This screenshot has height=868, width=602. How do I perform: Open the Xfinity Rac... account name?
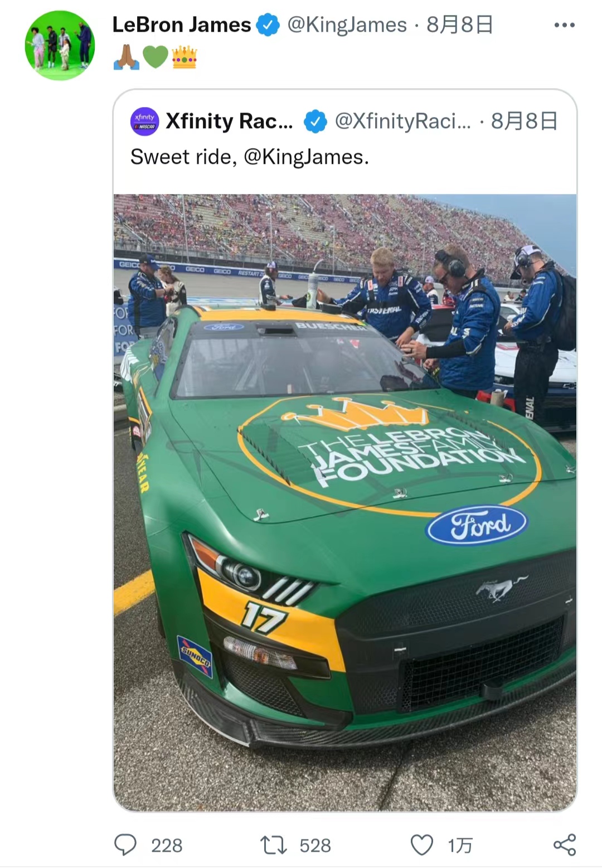[x=229, y=121]
